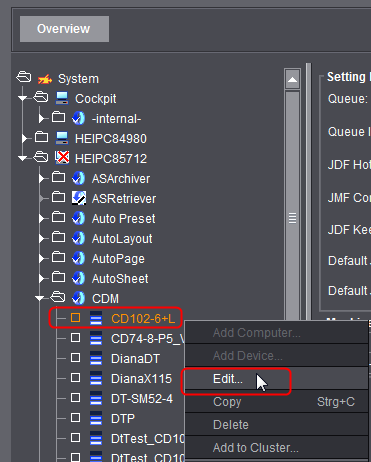Viewport: 371px width, 462px height.
Task: Click the DTP device stack icon
Action: click(x=96, y=418)
